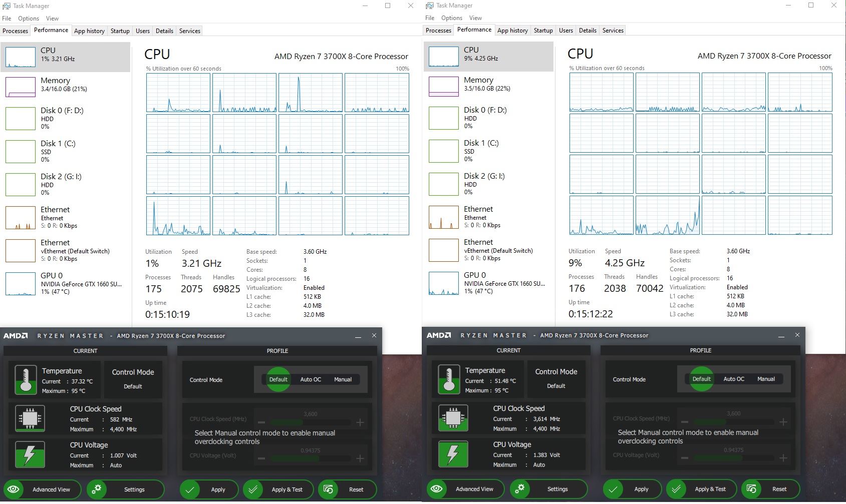Click Reset label in right Ryzen Master
Screen dimensions: 846x504
click(x=779, y=489)
